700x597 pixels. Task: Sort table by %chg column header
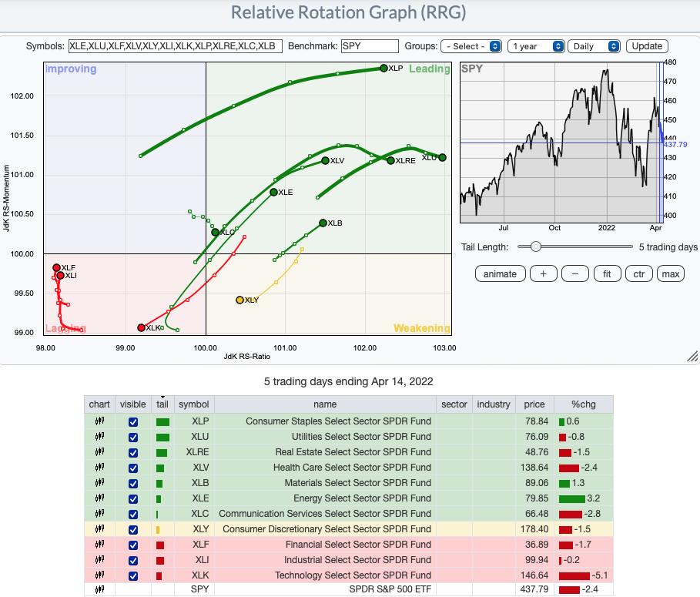(584, 404)
